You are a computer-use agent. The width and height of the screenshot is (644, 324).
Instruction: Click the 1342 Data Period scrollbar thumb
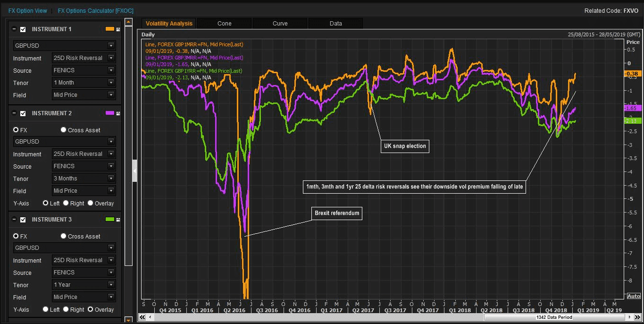pos(555,317)
